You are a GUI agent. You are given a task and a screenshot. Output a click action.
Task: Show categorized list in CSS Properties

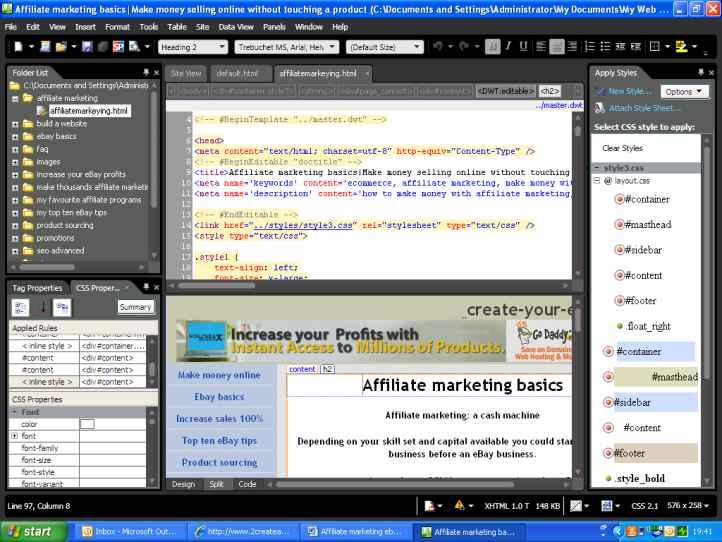tap(19, 308)
